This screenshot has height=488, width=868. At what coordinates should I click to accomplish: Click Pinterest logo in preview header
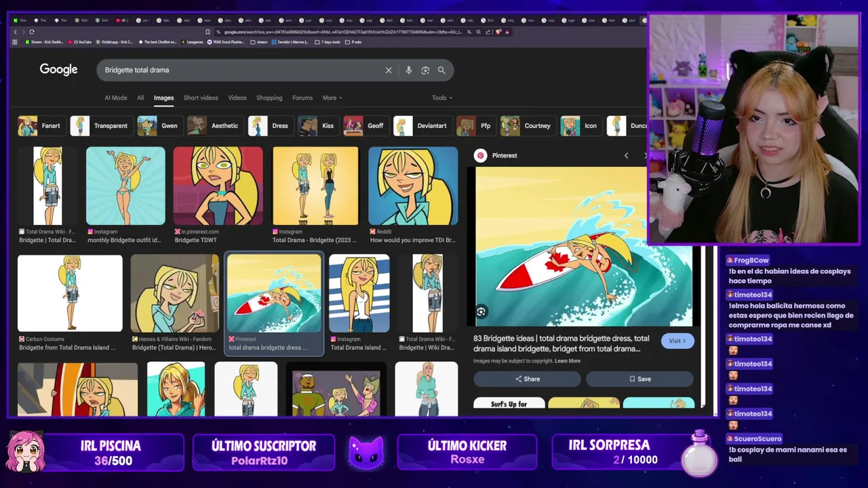pyautogui.click(x=480, y=155)
